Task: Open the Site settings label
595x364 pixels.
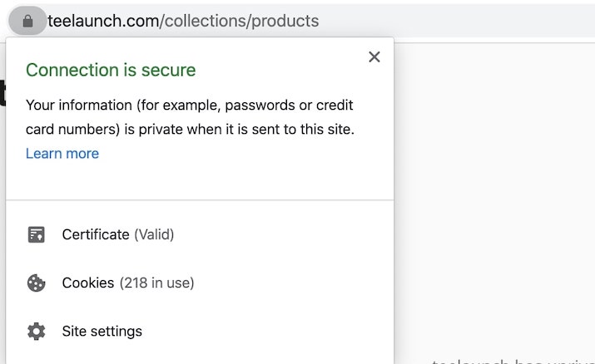Action: click(x=102, y=332)
